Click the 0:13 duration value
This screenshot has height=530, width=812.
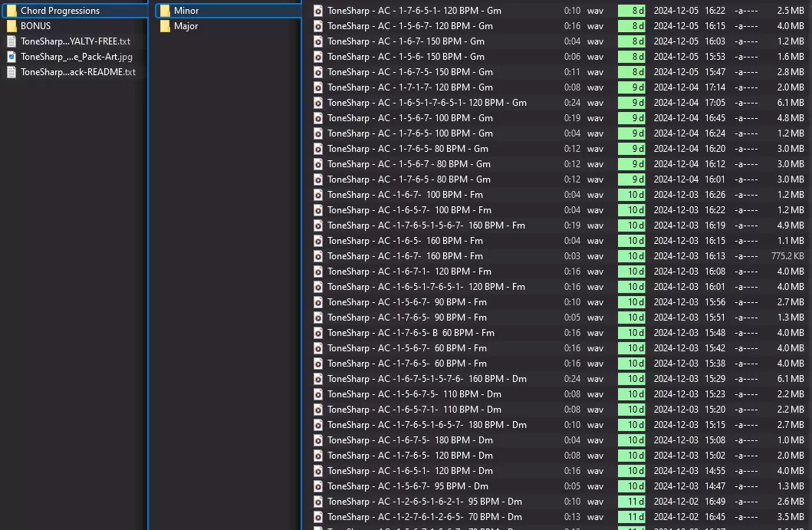click(x=572, y=517)
